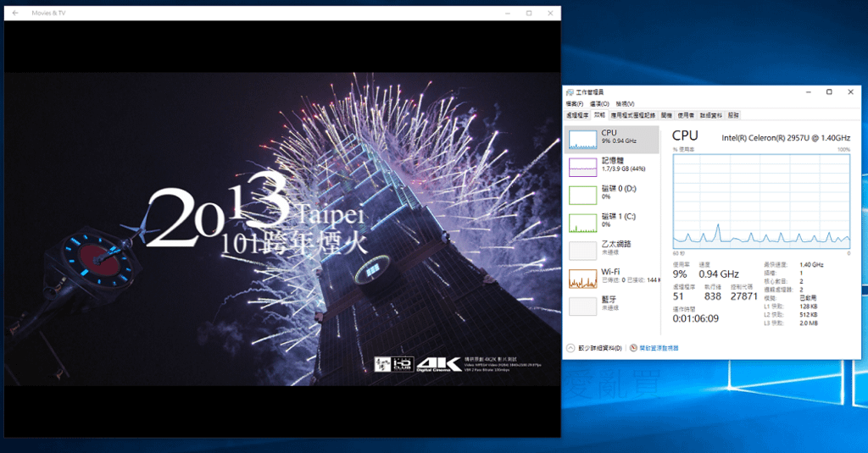Maximize the Task Manager window

click(x=829, y=92)
